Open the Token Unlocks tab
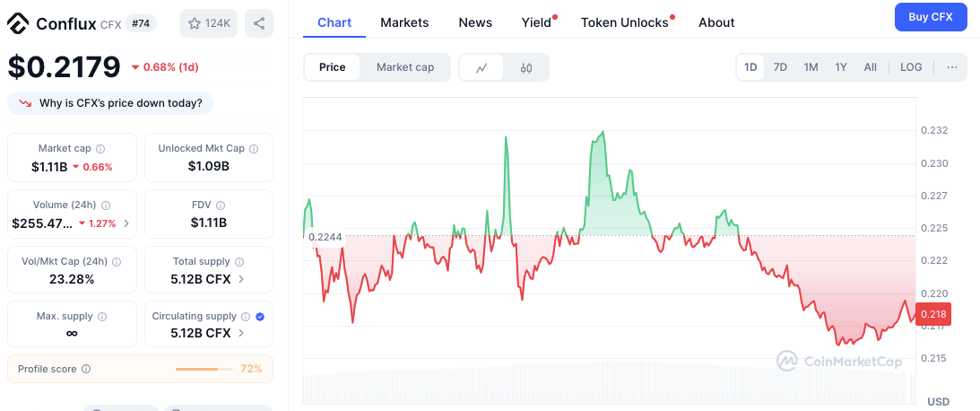980x411 pixels. click(625, 22)
